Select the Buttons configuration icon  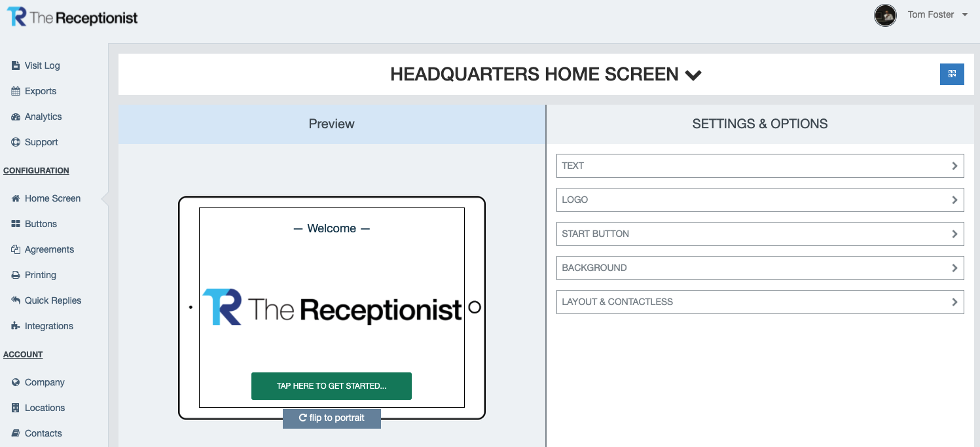pyautogui.click(x=14, y=224)
